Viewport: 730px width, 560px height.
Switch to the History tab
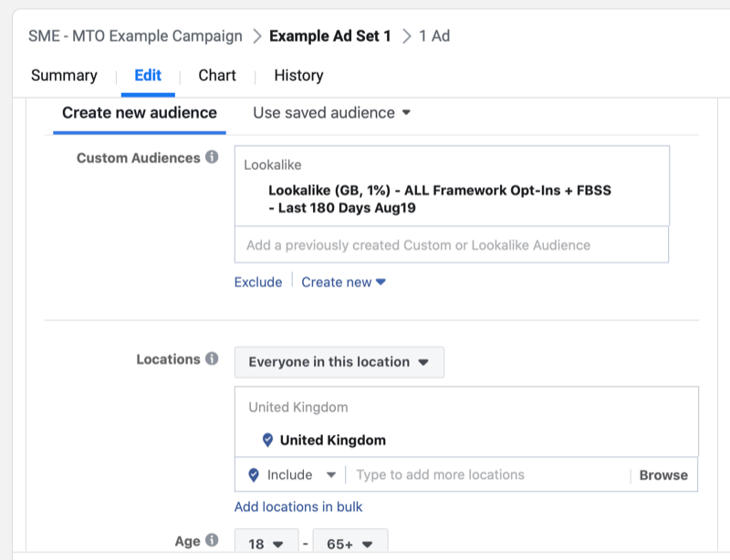[298, 76]
